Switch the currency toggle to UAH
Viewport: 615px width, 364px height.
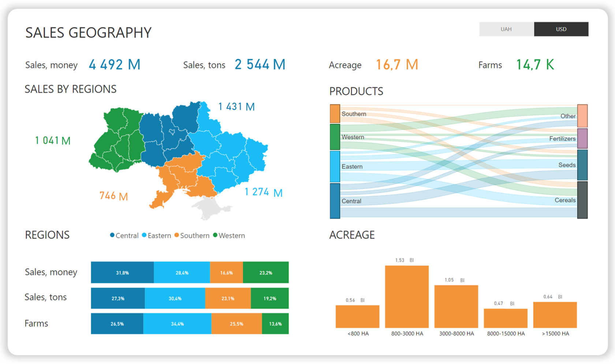click(506, 29)
